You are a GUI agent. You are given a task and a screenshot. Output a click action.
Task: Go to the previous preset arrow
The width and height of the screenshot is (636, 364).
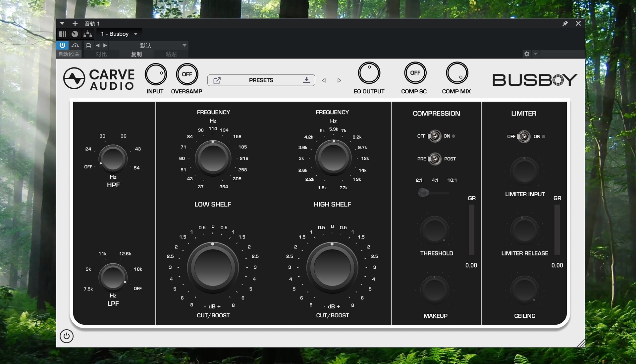[324, 80]
